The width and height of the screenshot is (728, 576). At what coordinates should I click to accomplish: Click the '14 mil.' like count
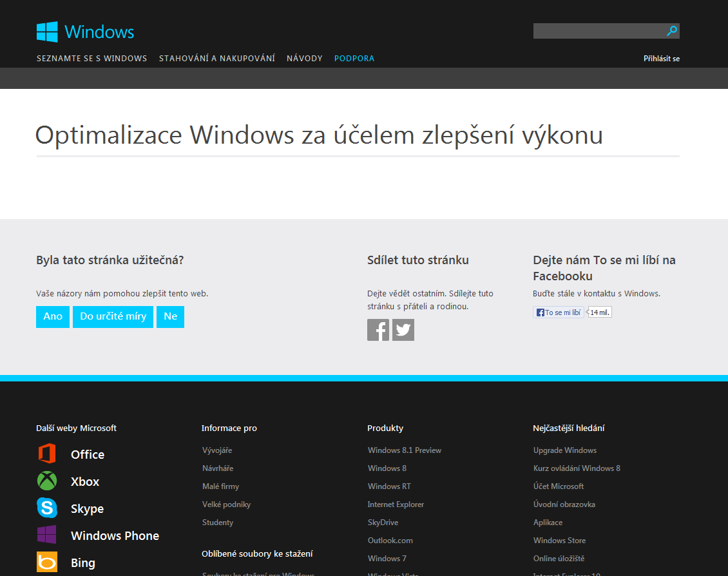(x=599, y=312)
